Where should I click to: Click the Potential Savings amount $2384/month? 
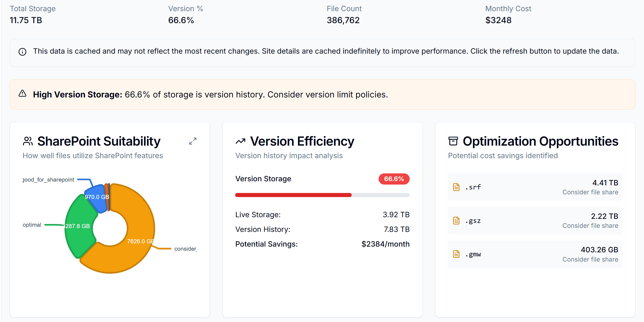pyautogui.click(x=385, y=244)
